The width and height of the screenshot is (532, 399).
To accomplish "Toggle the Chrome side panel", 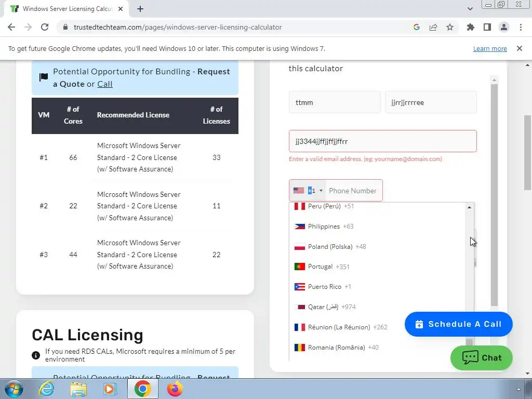I will 487,27.
